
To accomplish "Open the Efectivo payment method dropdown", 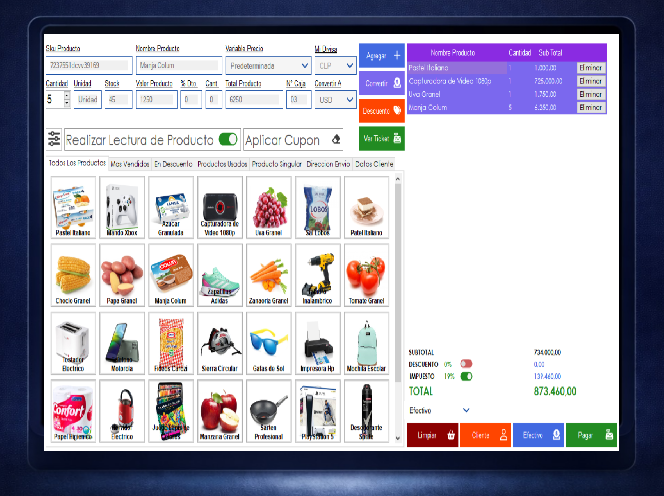I will (x=466, y=410).
